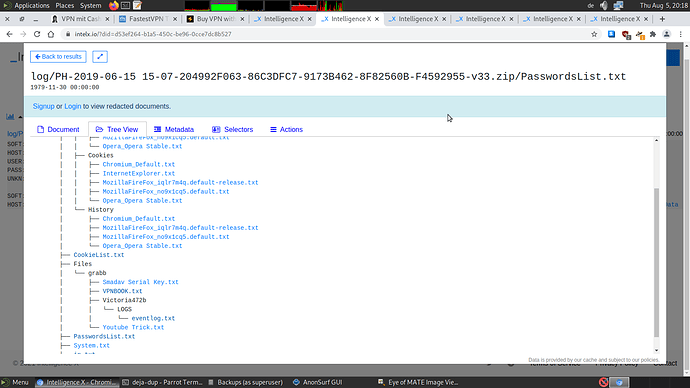
Task: Open the Metadata tab
Action: coord(174,129)
